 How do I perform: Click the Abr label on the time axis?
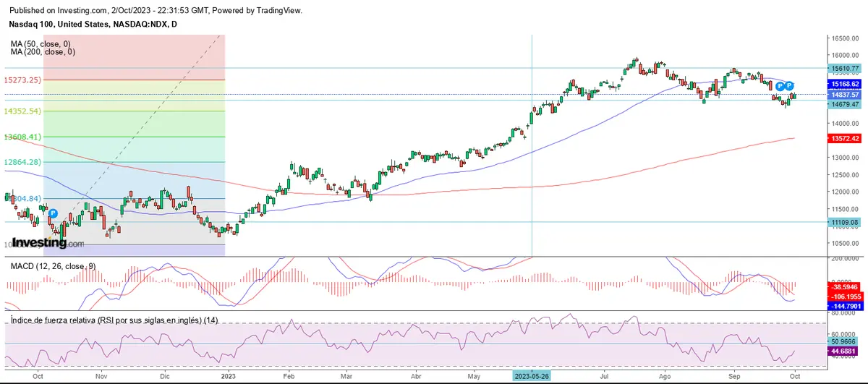(x=416, y=377)
